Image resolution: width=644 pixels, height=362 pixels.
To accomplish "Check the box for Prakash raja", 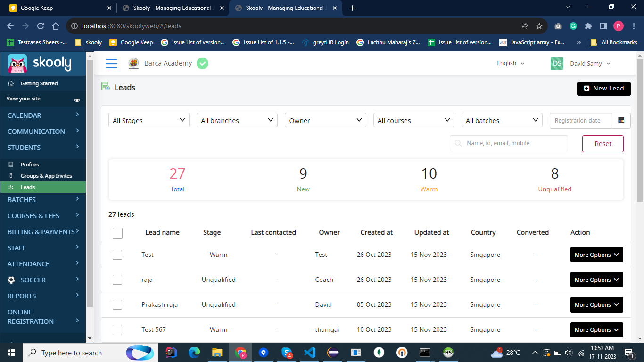I will point(117,304).
